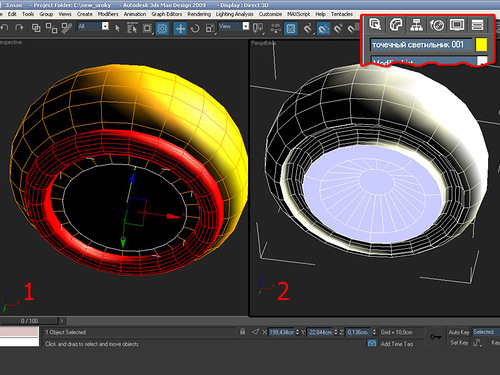
Task: Open the Select by Name dialog
Action: point(132,28)
